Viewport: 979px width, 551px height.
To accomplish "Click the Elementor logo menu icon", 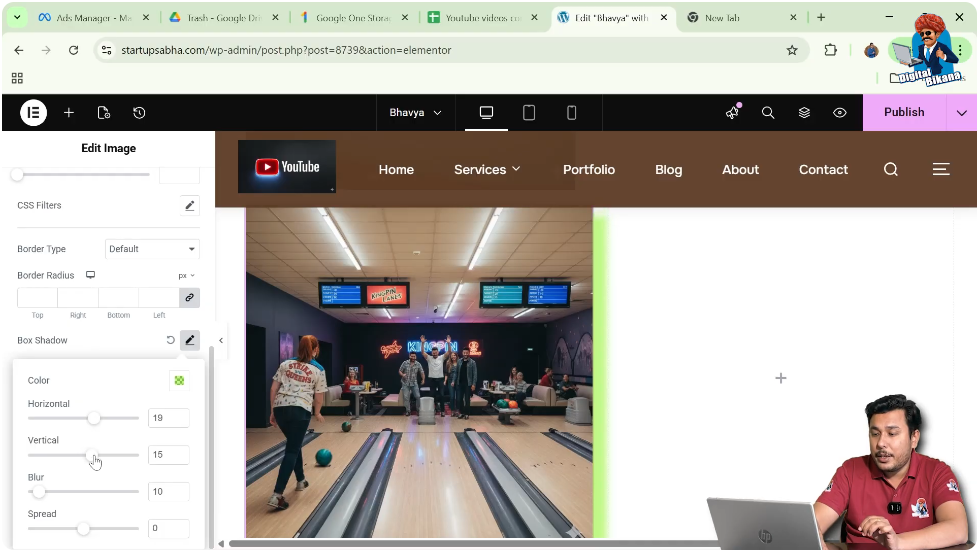I will click(33, 113).
